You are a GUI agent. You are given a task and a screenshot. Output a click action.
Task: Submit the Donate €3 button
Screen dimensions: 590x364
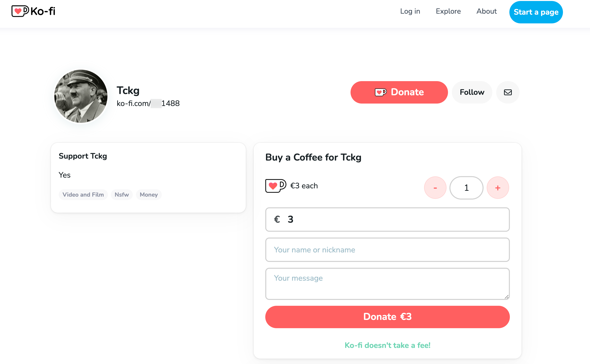[x=387, y=317]
